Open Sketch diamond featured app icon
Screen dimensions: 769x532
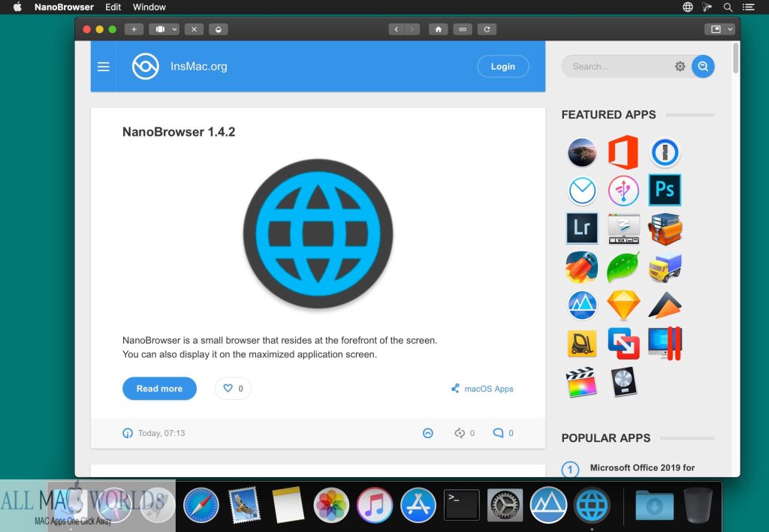coord(623,305)
